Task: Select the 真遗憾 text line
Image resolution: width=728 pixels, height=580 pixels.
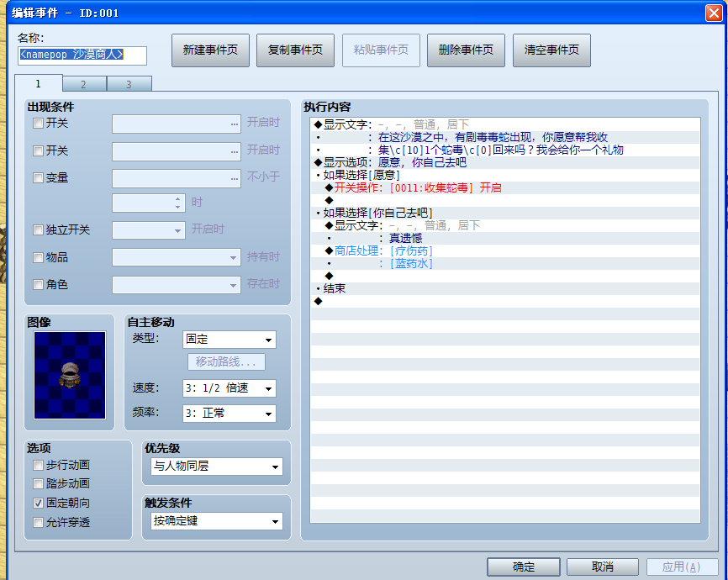Action: [505, 238]
